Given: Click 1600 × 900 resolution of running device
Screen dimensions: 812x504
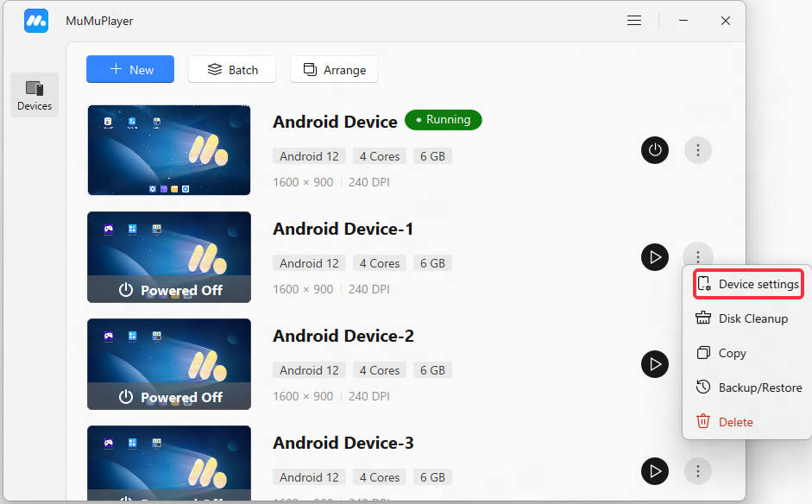Looking at the screenshot, I should coord(303,182).
